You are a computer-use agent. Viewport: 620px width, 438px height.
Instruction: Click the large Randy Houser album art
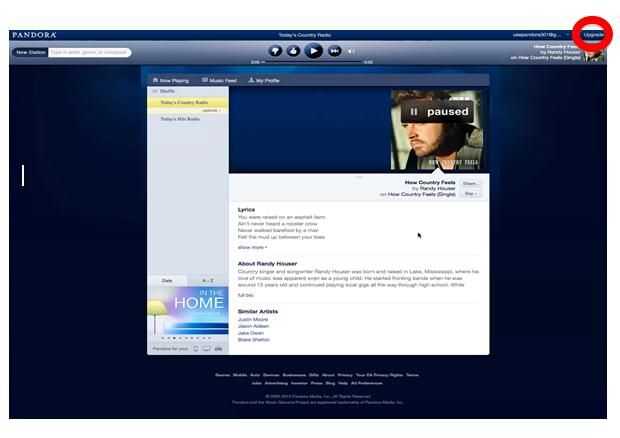point(437,130)
